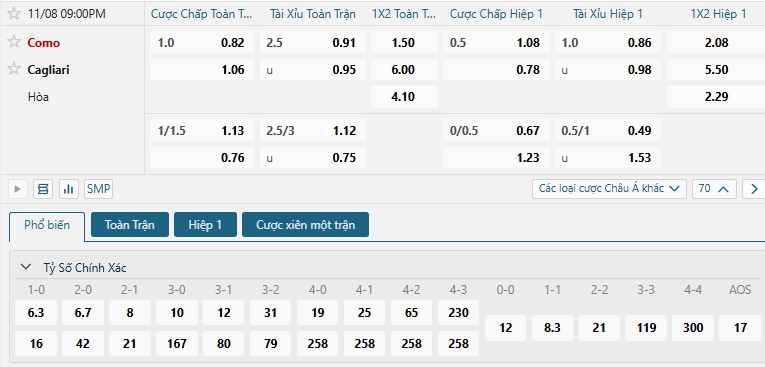The height and width of the screenshot is (367, 765).
Task: Favorite the Como team star
Action: (x=14, y=42)
